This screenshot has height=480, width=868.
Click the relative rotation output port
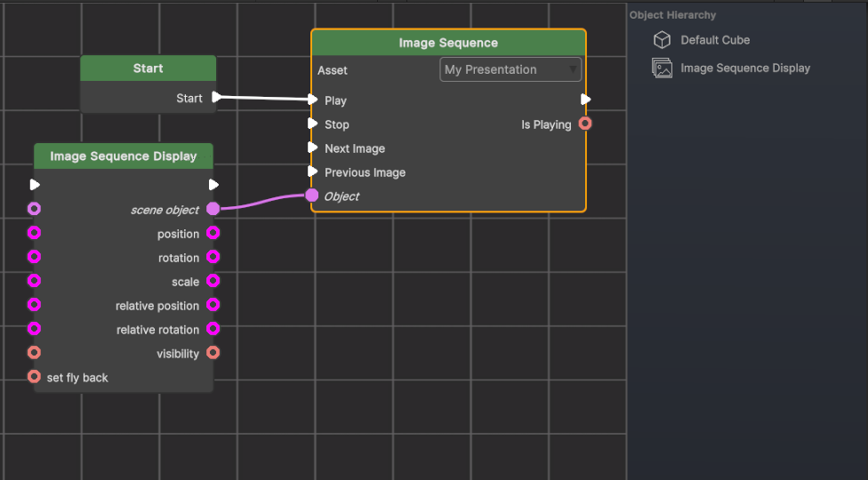213,329
